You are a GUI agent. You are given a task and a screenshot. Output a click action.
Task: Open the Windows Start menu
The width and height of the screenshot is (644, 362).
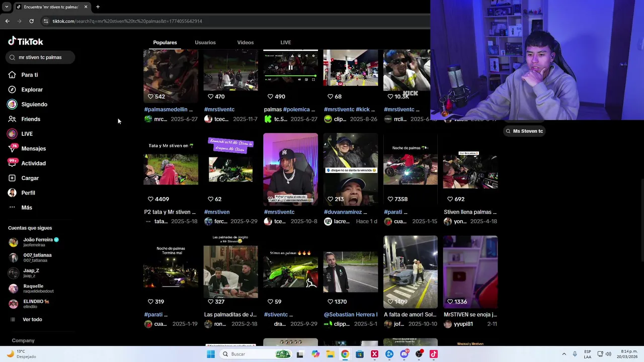pyautogui.click(x=211, y=354)
